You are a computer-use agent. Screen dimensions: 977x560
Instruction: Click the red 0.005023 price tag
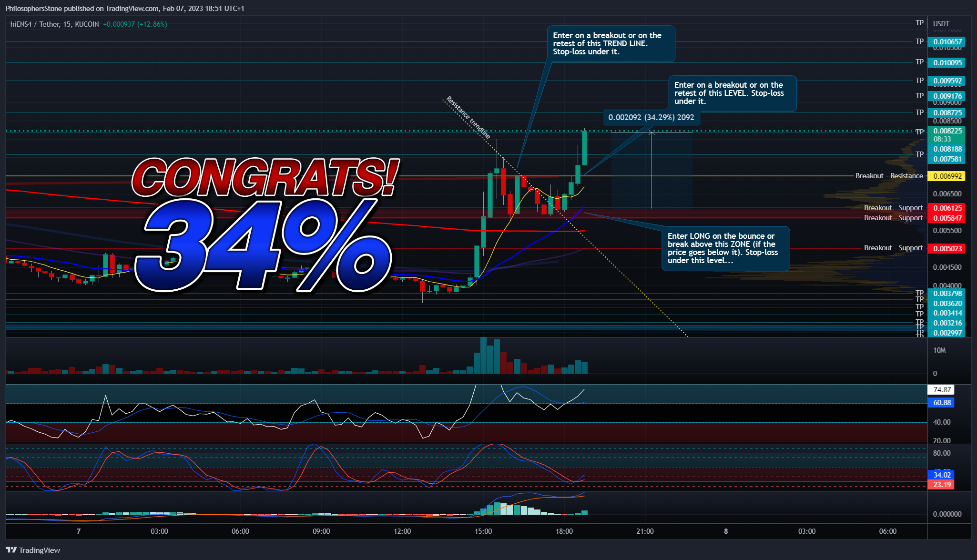(x=946, y=248)
